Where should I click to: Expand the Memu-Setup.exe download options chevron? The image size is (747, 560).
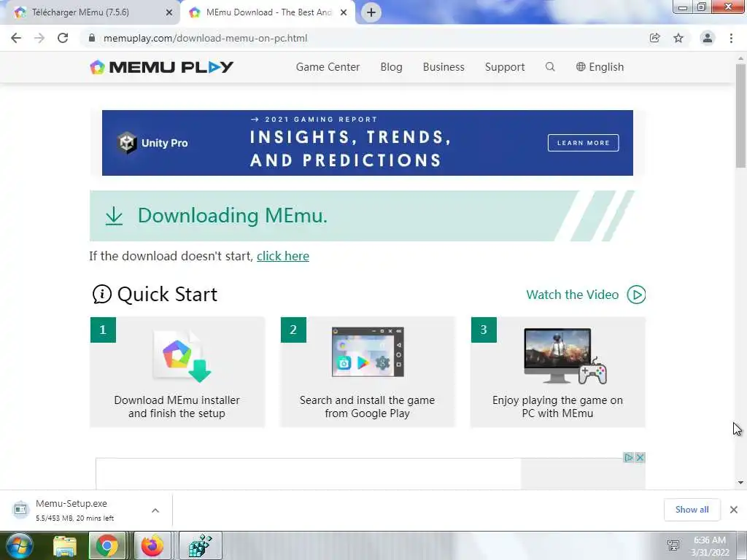155,510
